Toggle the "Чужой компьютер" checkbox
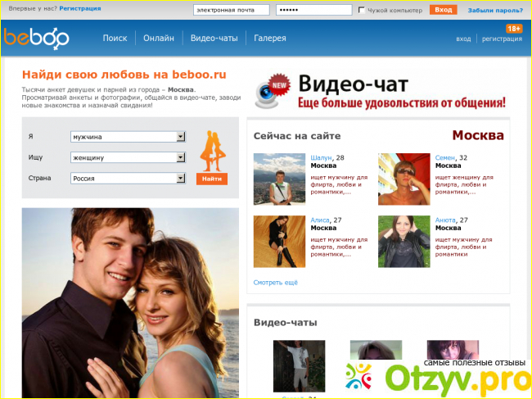Image resolution: width=532 pixels, height=399 pixels. coord(361,10)
